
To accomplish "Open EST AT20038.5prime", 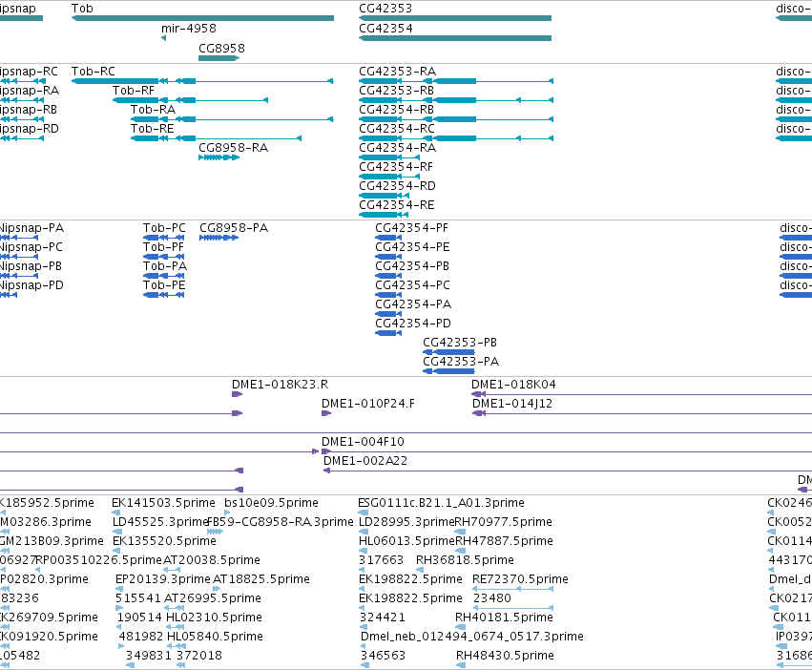I will click(211, 560).
